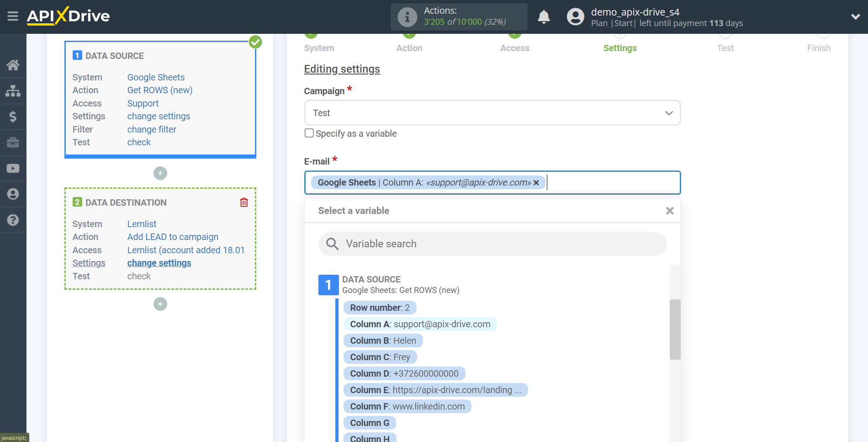This screenshot has height=442, width=868.
Task: Remove Column A variable from E-mail field
Action: 536,182
